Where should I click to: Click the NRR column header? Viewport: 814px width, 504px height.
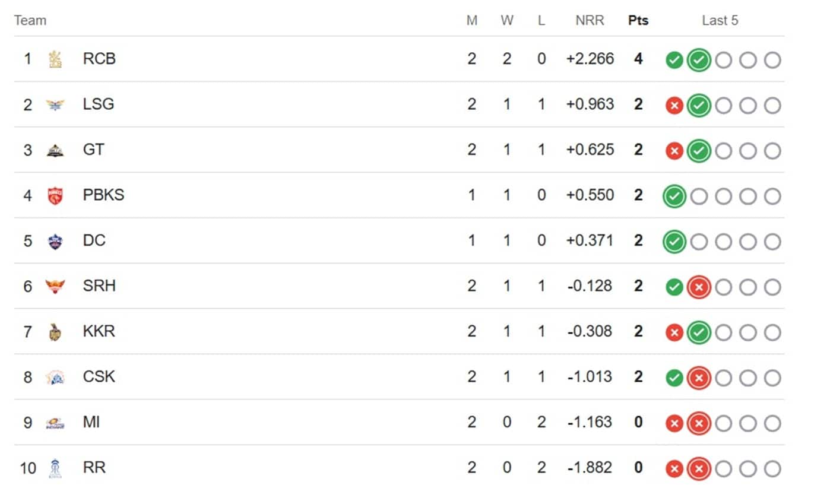590,21
